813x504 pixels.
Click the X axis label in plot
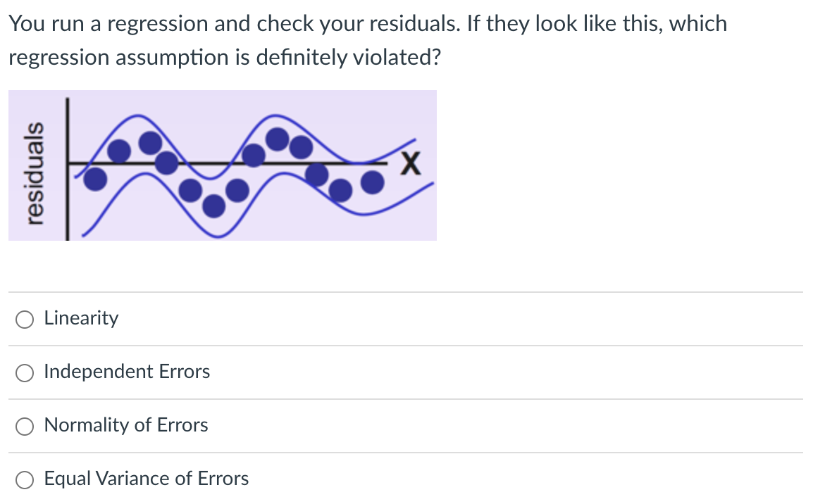tap(411, 166)
